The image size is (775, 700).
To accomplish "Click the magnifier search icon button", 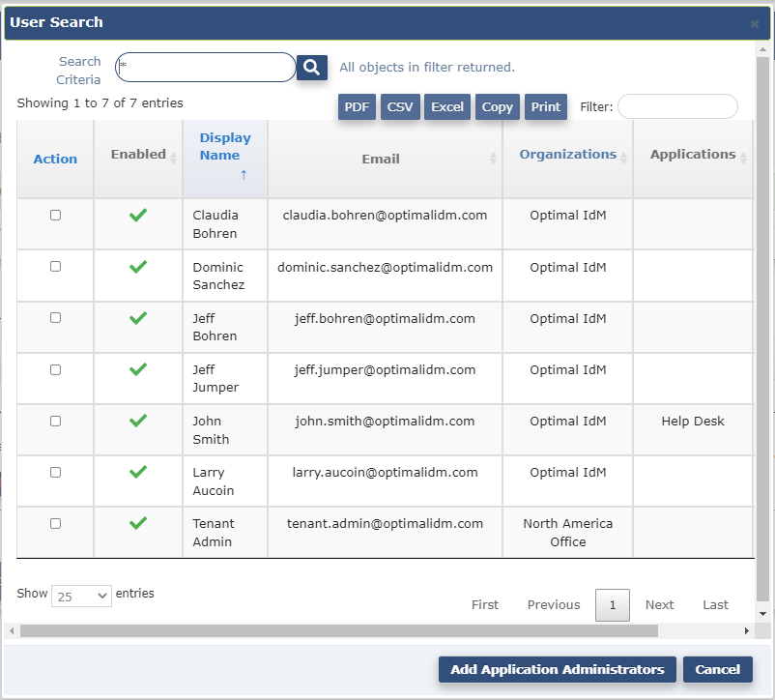I will (x=312, y=68).
